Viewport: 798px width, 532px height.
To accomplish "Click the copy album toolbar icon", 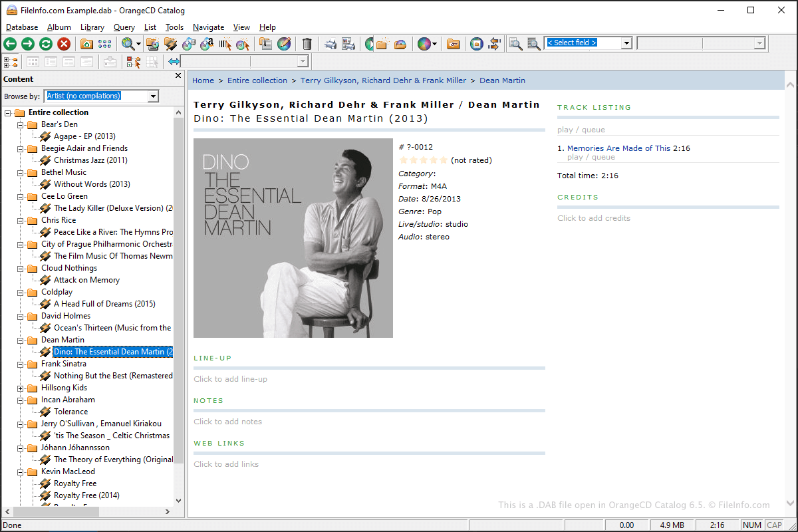I will click(x=266, y=44).
